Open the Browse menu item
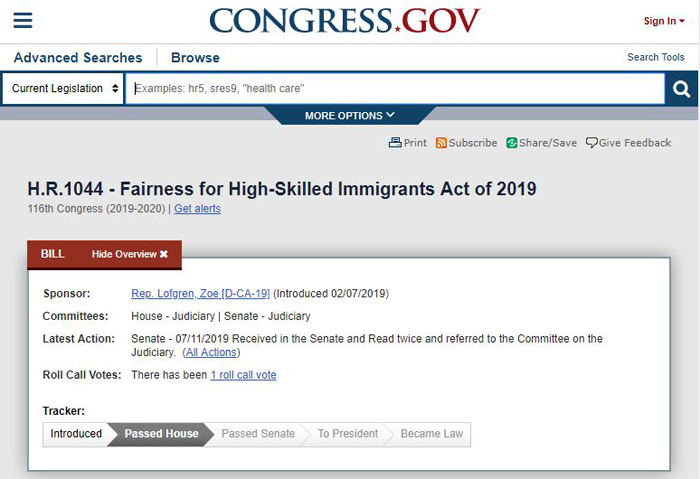The width and height of the screenshot is (700, 479). click(196, 58)
